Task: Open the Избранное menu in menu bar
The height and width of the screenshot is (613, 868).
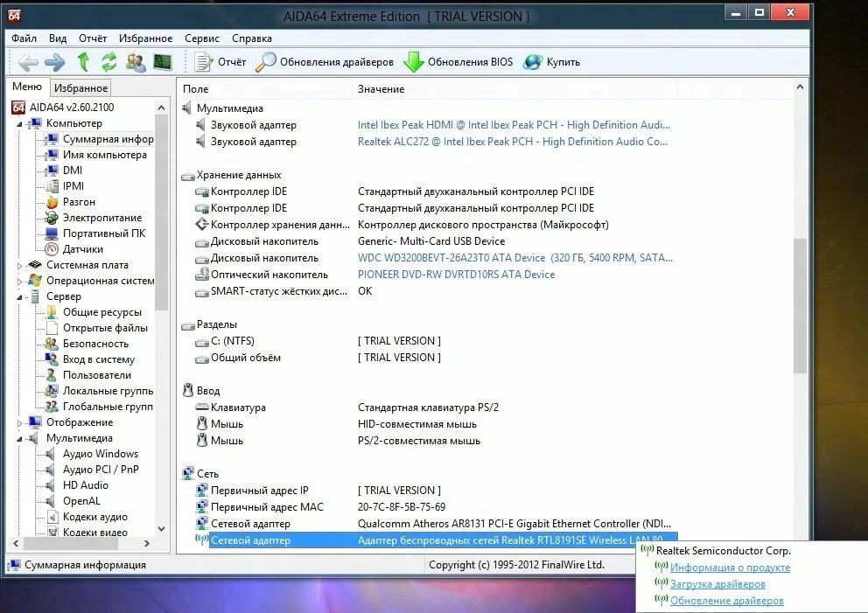Action: coord(145,38)
